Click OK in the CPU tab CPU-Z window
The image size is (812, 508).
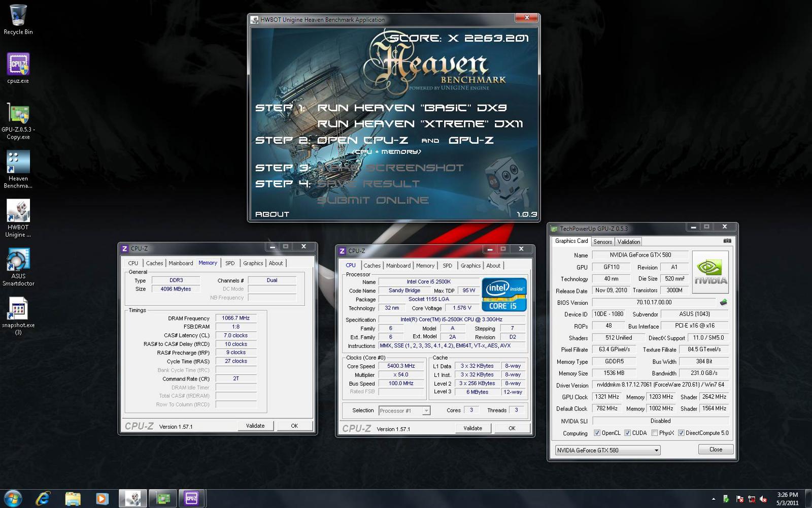click(512, 428)
